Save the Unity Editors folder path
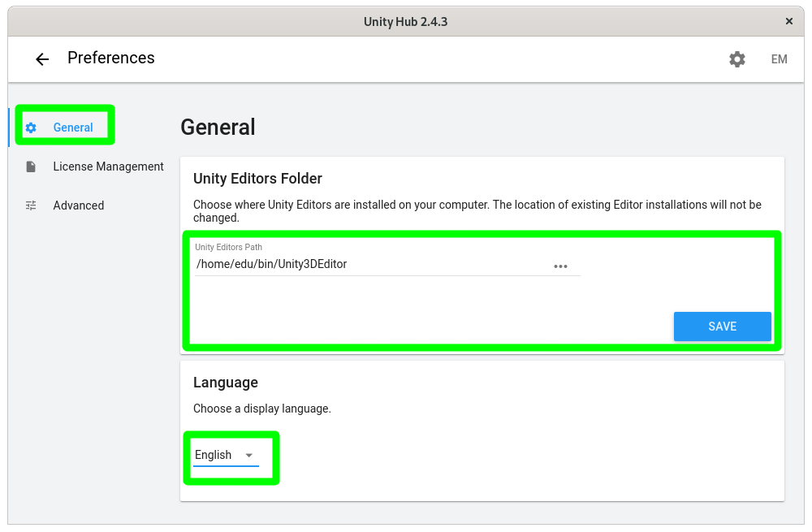812x532 pixels. pyautogui.click(x=722, y=327)
